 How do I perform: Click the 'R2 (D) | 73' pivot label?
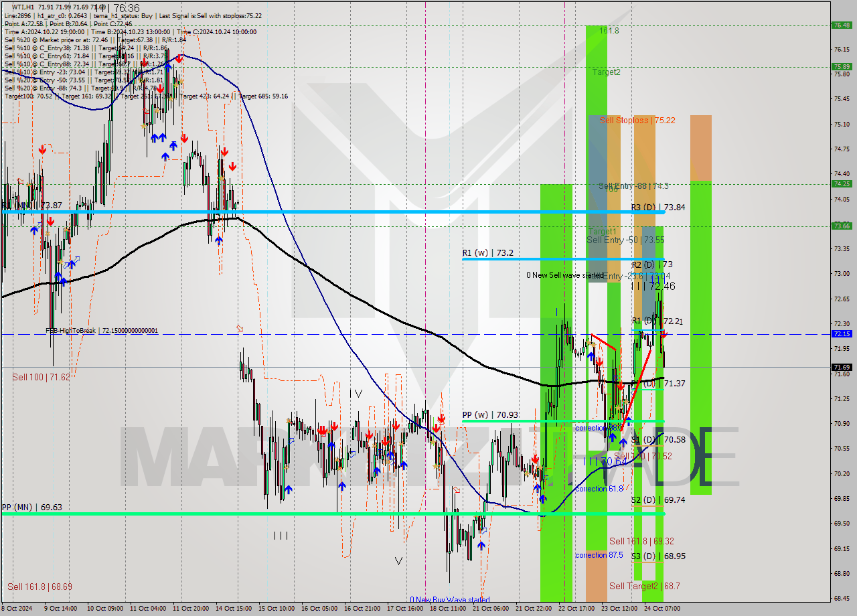(652, 264)
